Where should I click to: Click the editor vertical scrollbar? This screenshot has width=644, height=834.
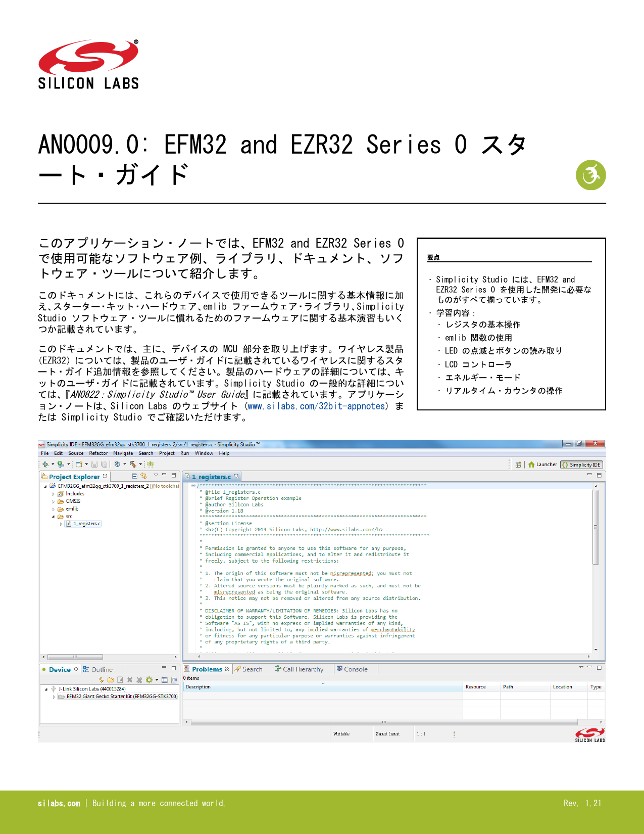(x=596, y=526)
